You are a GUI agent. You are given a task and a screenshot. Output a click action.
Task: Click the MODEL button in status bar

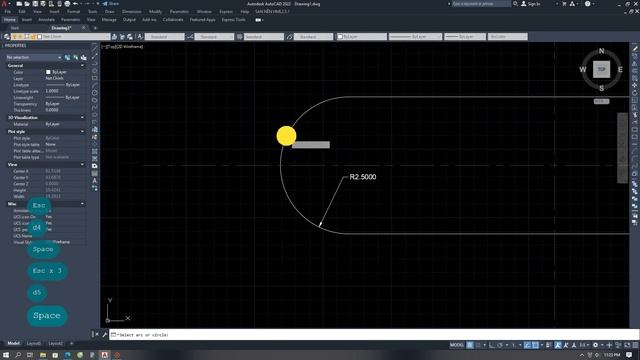point(457,345)
